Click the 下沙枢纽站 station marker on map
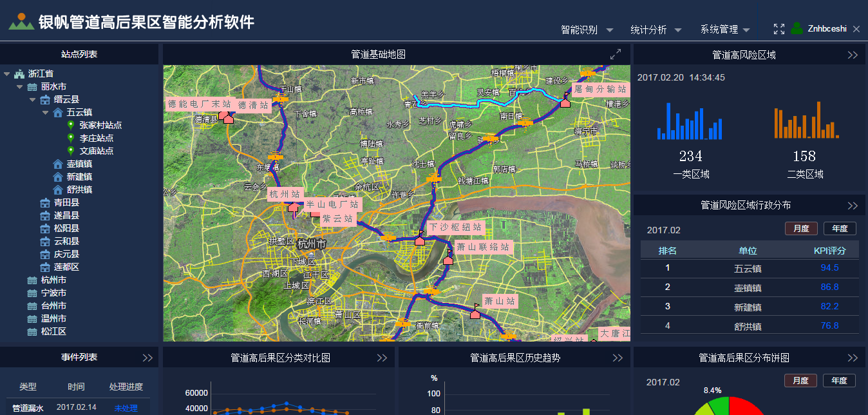Image resolution: width=868 pixels, height=415 pixels. click(x=420, y=239)
